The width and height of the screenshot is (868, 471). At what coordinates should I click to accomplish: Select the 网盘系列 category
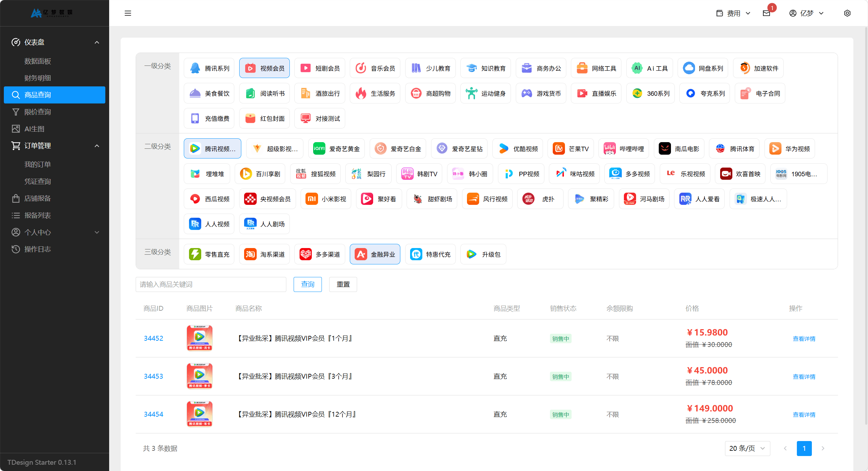pos(703,68)
